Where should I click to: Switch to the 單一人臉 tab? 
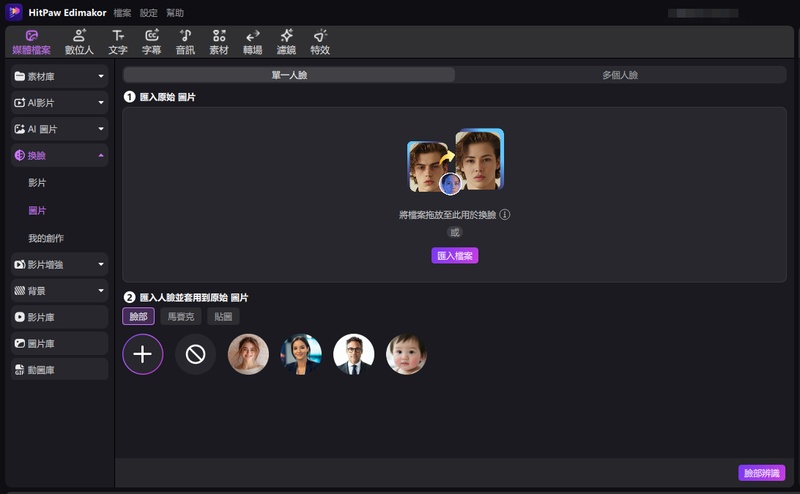[289, 75]
